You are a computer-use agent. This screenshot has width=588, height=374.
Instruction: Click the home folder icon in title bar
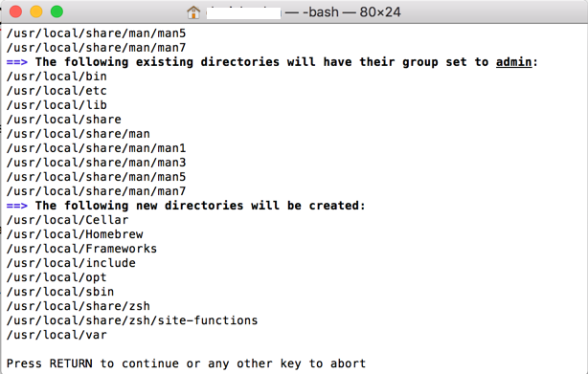[x=193, y=12]
